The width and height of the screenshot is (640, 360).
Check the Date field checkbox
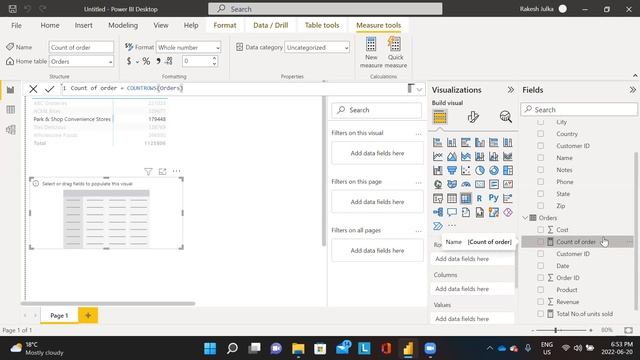tap(540, 266)
